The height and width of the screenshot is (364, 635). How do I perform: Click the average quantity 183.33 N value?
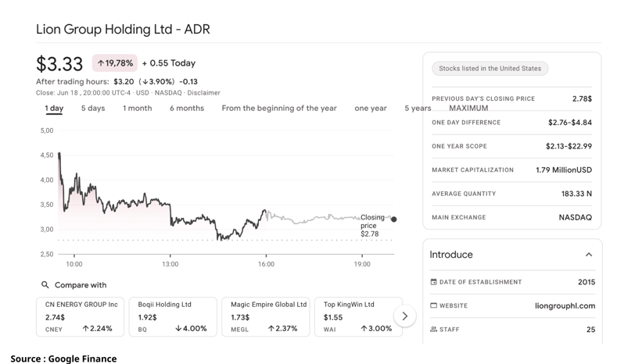coord(576,194)
